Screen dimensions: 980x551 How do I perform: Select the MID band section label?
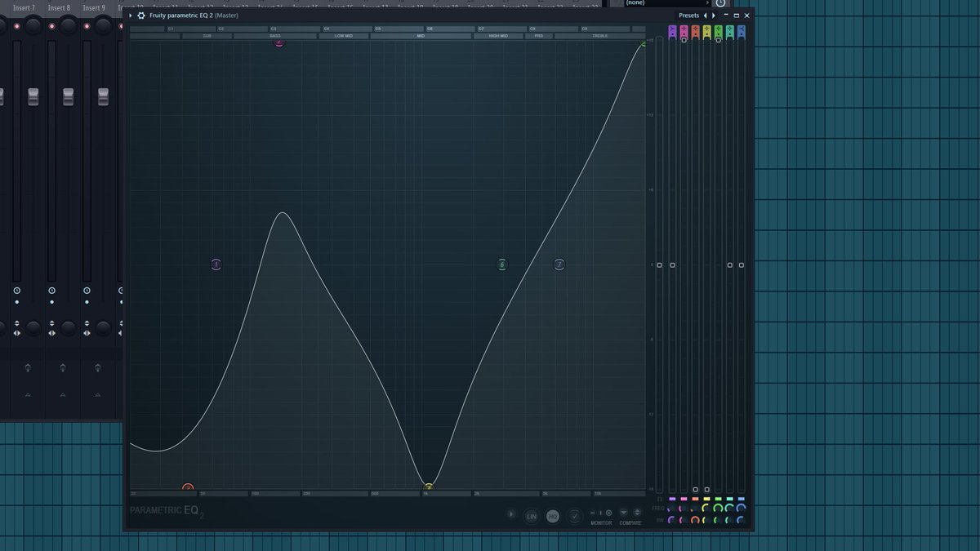pyautogui.click(x=422, y=35)
